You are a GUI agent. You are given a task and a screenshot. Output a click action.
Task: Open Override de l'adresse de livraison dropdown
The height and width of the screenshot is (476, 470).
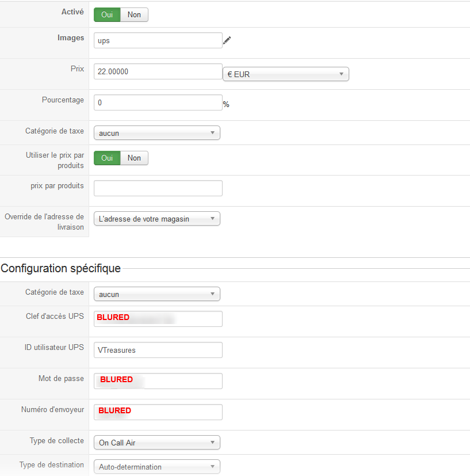(156, 219)
